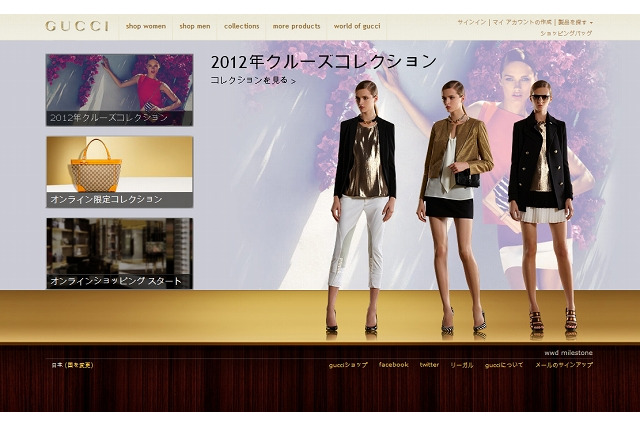Open the collections menu
Image resolution: width=640 pixels, height=426 pixels.
242,26
